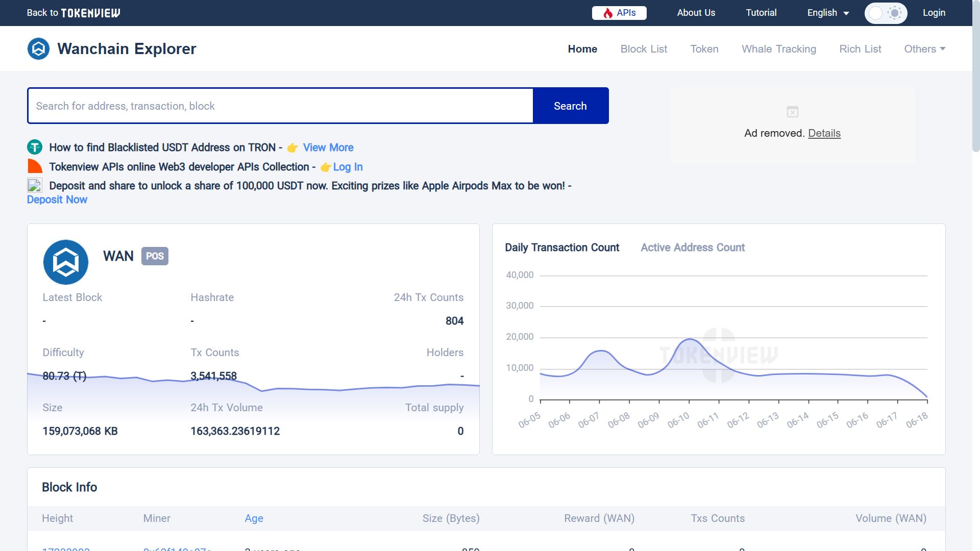Follow the Deposit Now link
The width and height of the screenshot is (980, 551).
57,199
